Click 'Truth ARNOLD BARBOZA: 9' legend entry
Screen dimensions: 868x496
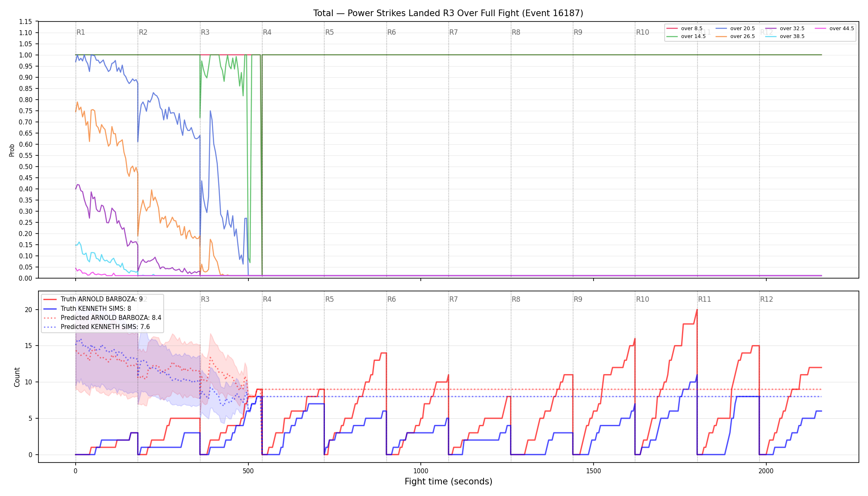click(93, 299)
